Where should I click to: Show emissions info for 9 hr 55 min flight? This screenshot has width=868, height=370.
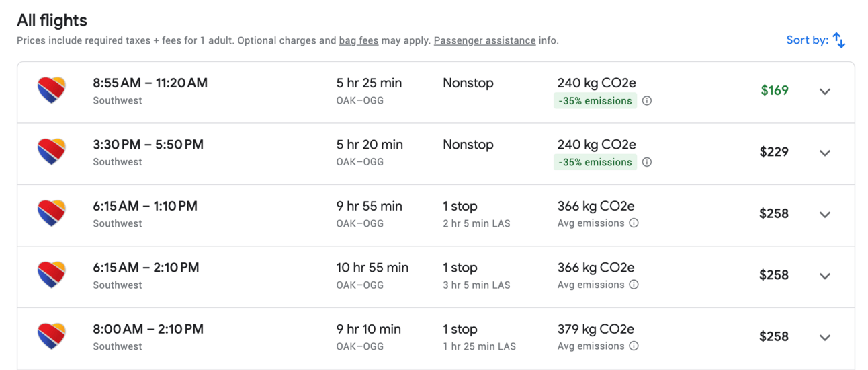[x=634, y=223]
